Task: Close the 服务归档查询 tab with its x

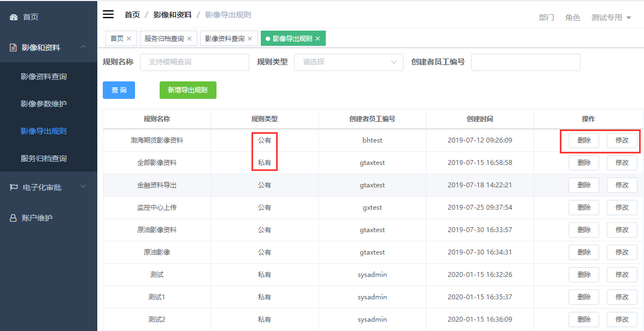Action: pyautogui.click(x=189, y=39)
